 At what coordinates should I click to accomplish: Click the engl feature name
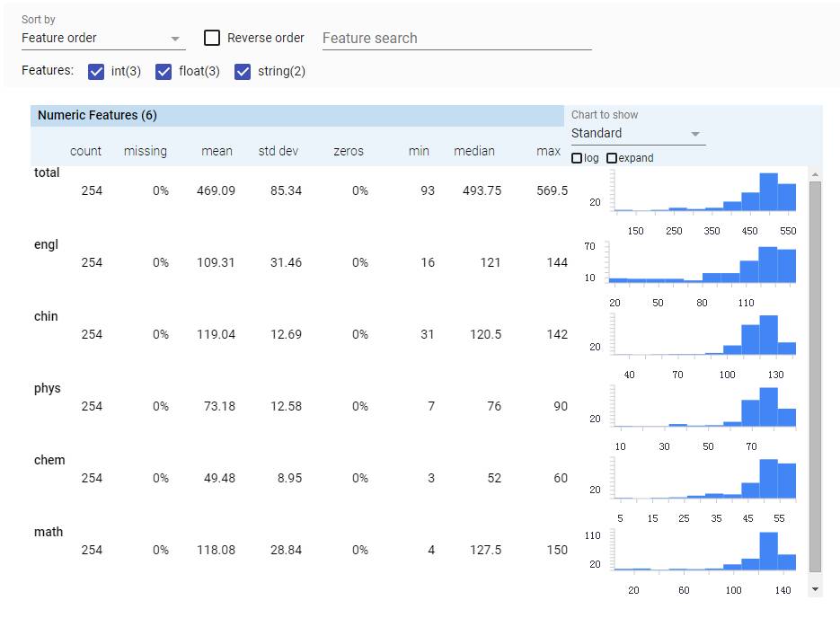tap(46, 244)
